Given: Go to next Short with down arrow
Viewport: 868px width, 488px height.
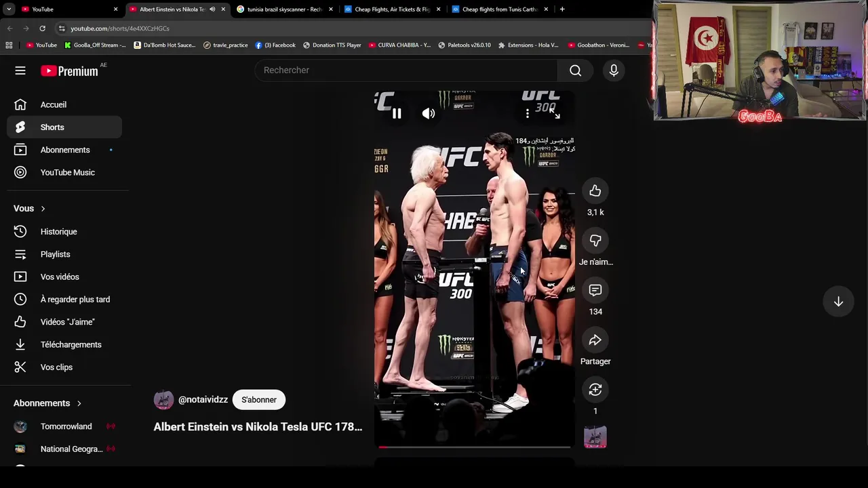Looking at the screenshot, I should (x=838, y=302).
